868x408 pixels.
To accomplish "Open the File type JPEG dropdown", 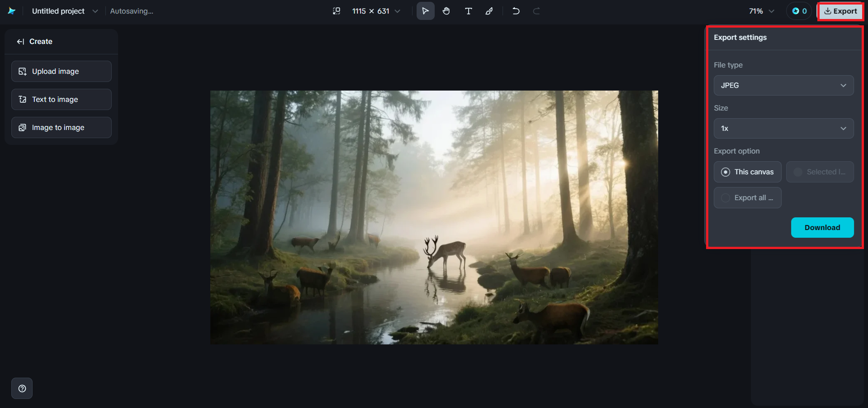I will coord(783,85).
